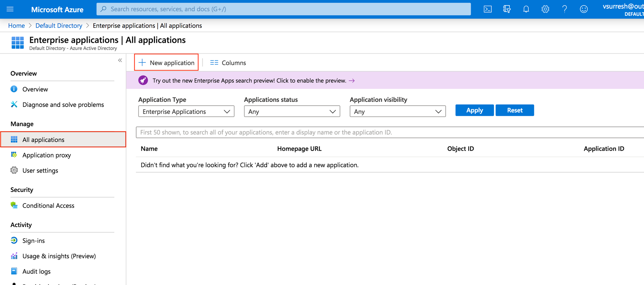Click the Columns list icon
The height and width of the screenshot is (285, 644).
click(214, 62)
